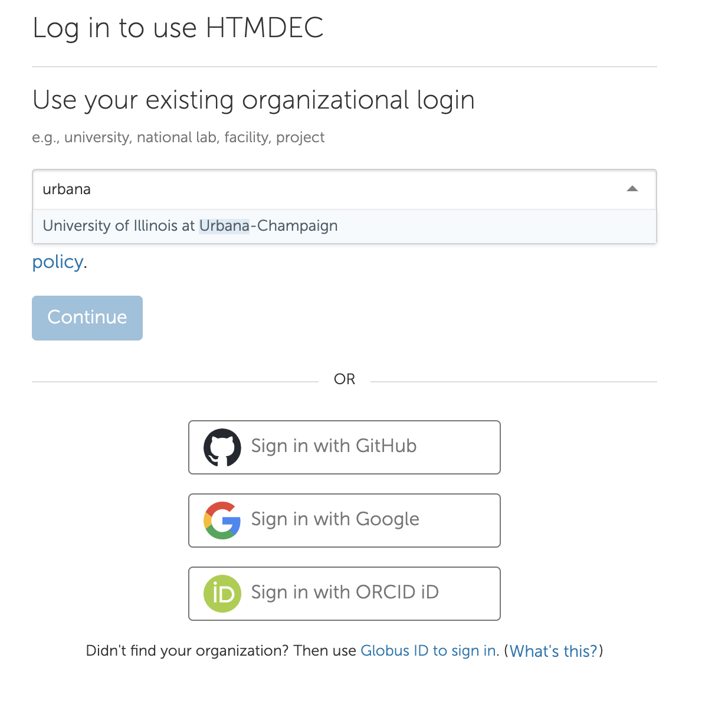The height and width of the screenshot is (707, 728).
Task: Click the "Use your existing organizational login" heading
Action: pyautogui.click(x=254, y=100)
